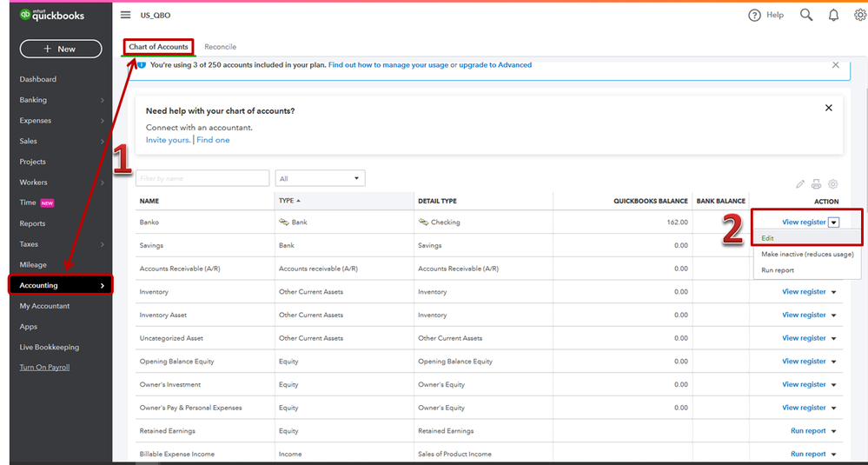Screen dimensions: 868x465
Task: Expand Workers sidebar menu
Action: tap(61, 183)
